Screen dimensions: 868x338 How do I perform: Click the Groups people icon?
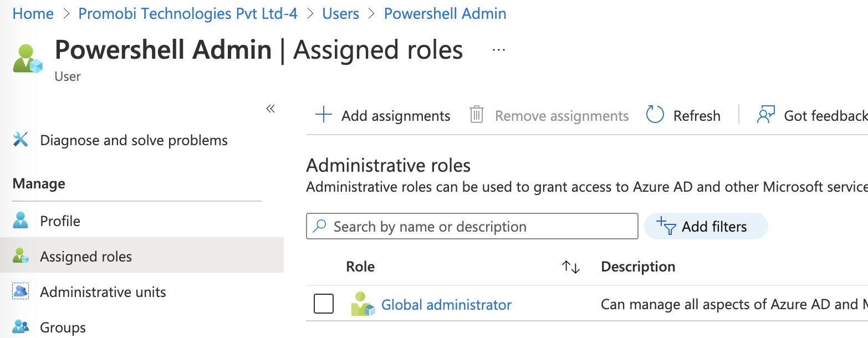coord(21,327)
